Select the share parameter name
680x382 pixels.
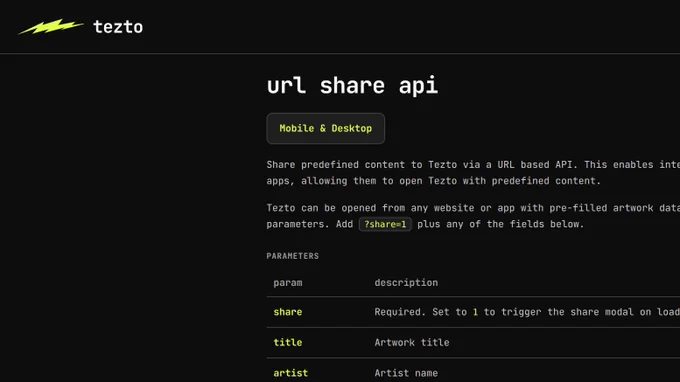coord(288,312)
